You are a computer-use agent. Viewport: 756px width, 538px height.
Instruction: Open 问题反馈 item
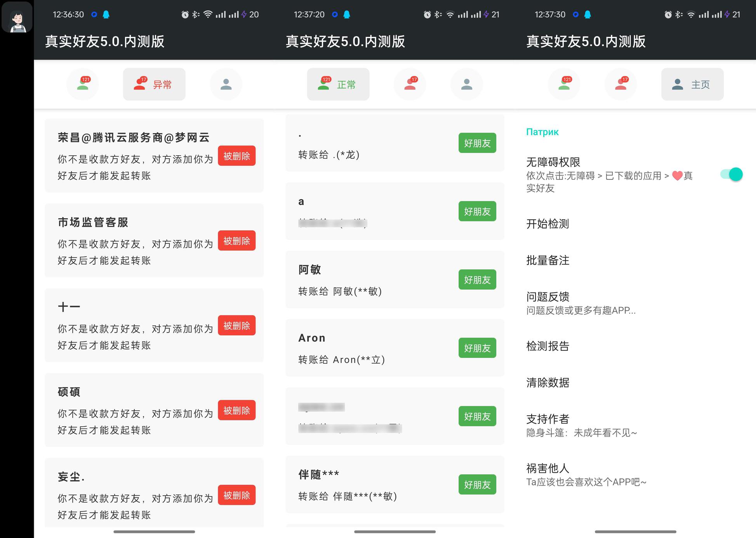tap(547, 297)
